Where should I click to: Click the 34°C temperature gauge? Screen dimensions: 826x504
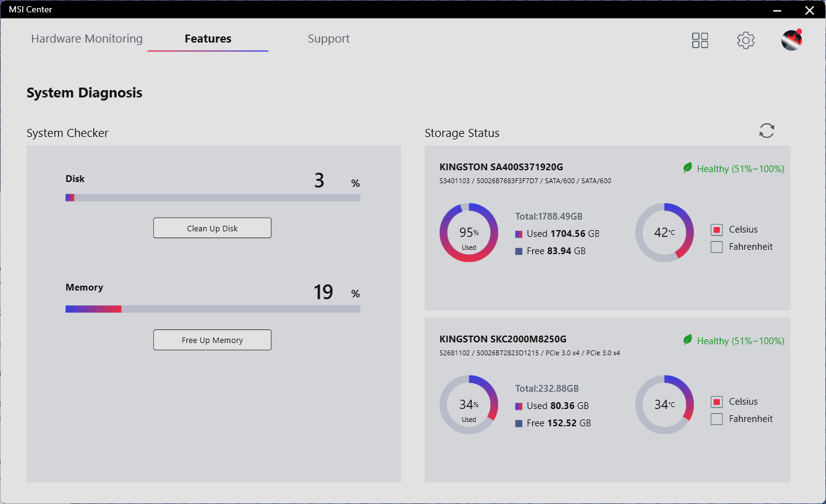[664, 405]
